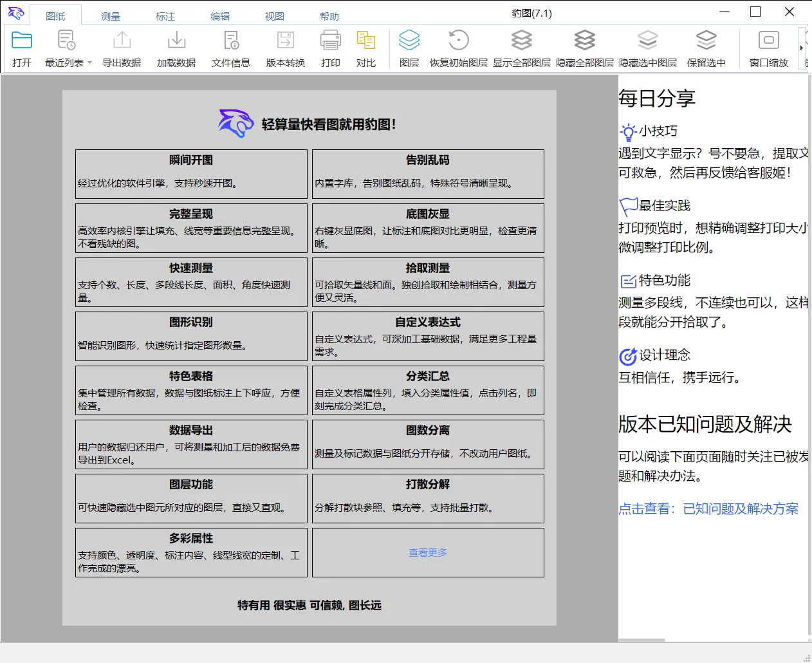Switch to the 测量 tab
Image resolution: width=812 pixels, height=663 pixels.
(111, 16)
